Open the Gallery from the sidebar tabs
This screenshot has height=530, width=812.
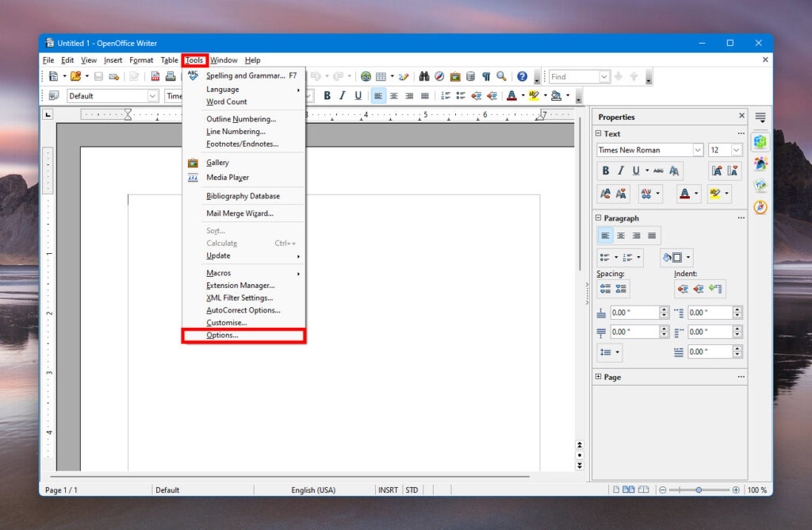click(760, 185)
